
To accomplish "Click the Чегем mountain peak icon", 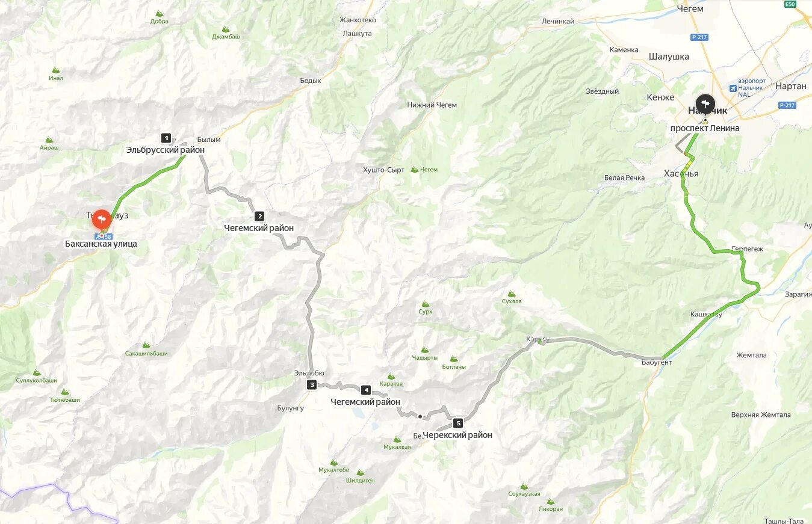I will tap(414, 170).
